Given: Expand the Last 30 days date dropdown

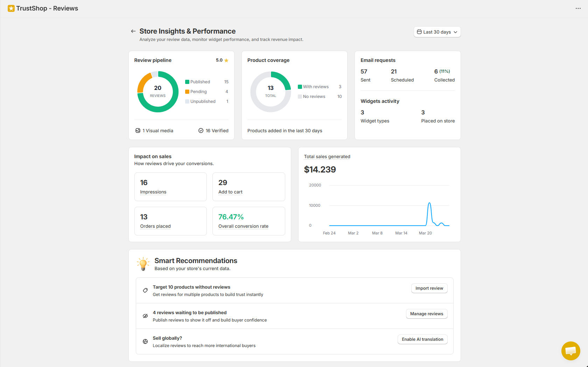Looking at the screenshot, I should point(437,32).
